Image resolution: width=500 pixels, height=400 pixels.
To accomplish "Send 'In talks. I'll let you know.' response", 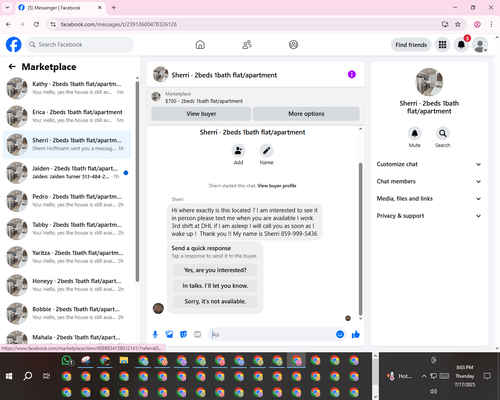I will [215, 286].
